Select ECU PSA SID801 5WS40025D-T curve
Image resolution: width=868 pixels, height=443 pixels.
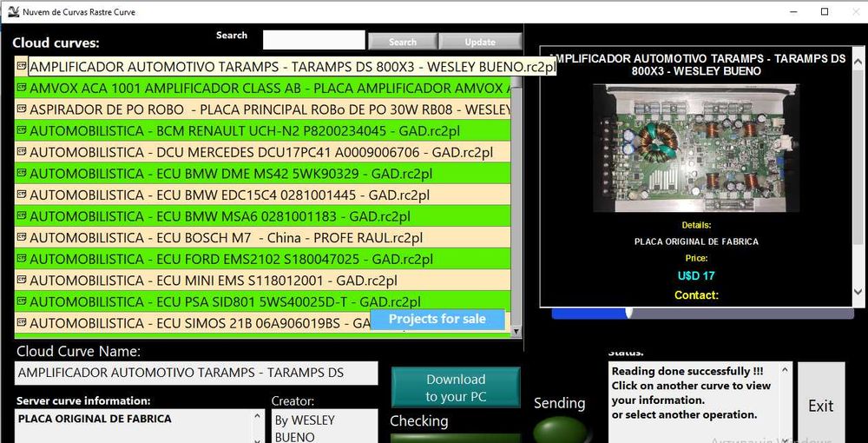(262, 301)
